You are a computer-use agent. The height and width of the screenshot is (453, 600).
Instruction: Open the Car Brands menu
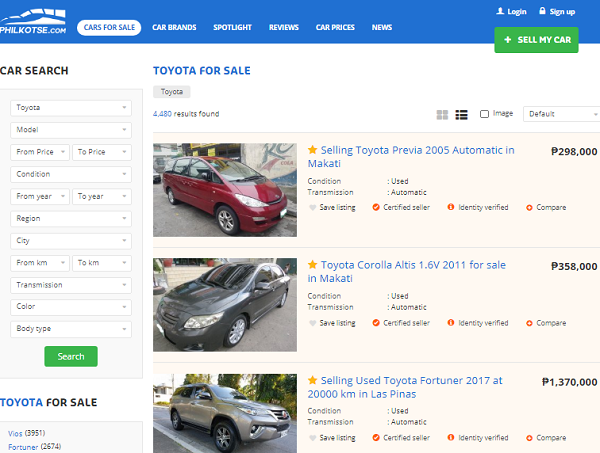(174, 28)
